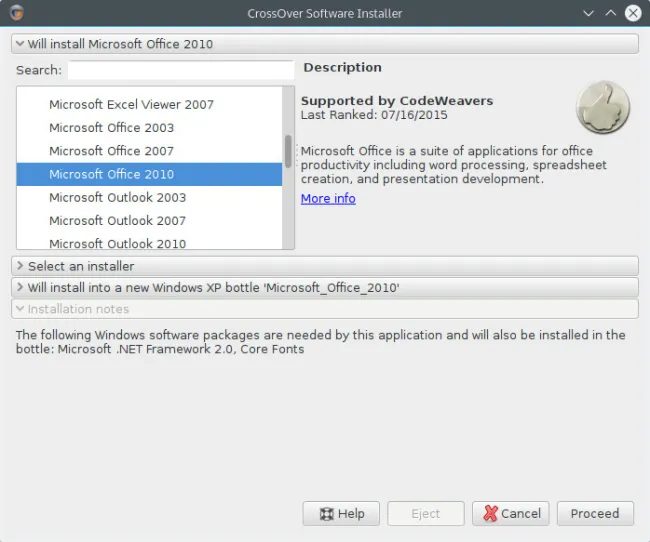This screenshot has width=650, height=542.
Task: Expand the 'Will install into a new Windows XP bottle' section
Action: (x=325, y=287)
